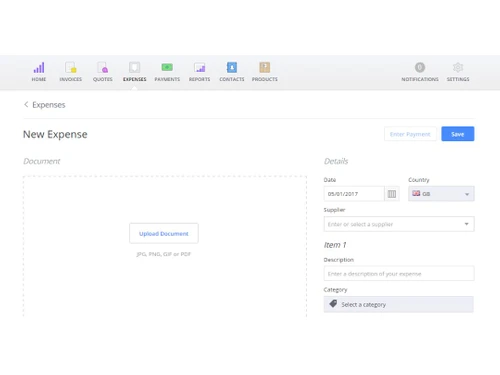Go to the Invoices section icon
500x375 pixels.
point(71,68)
